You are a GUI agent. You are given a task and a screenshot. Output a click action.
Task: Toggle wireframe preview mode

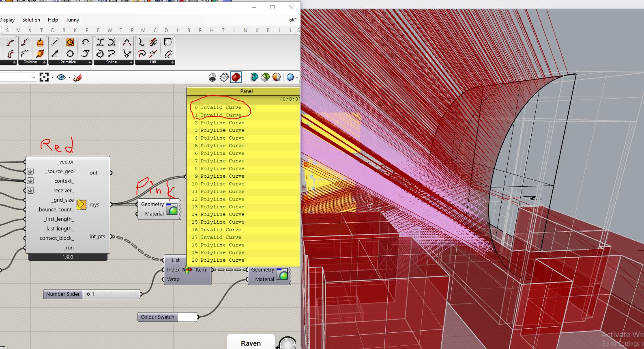click(224, 77)
